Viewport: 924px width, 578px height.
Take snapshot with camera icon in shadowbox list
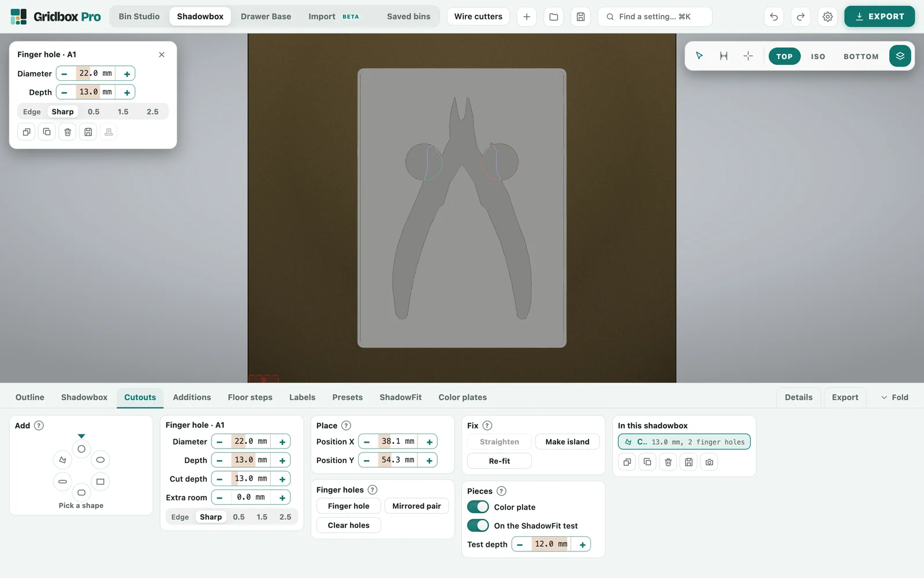coord(709,462)
